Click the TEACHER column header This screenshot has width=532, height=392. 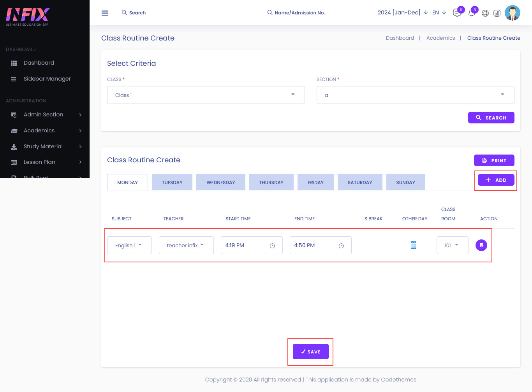tap(173, 219)
